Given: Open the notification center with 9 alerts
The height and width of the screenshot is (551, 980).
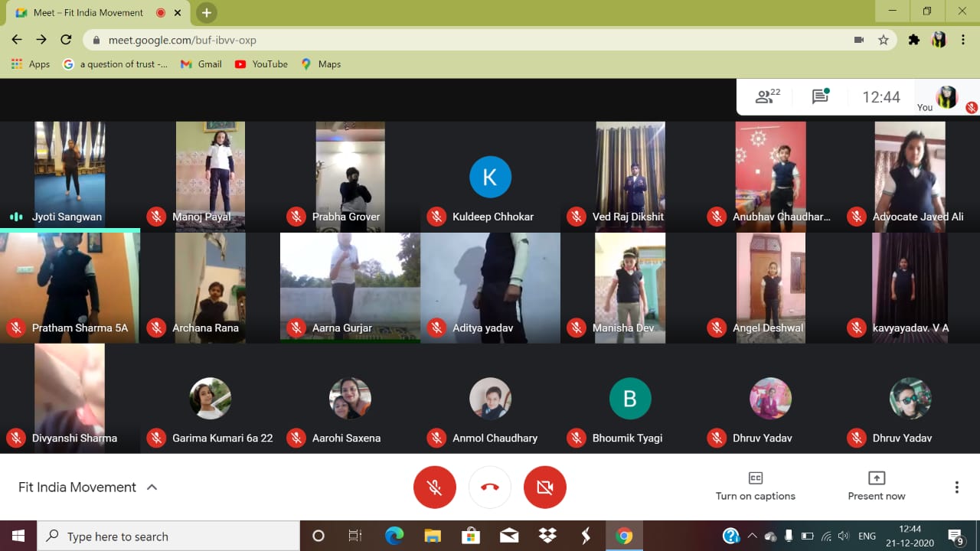Looking at the screenshot, I should [955, 536].
